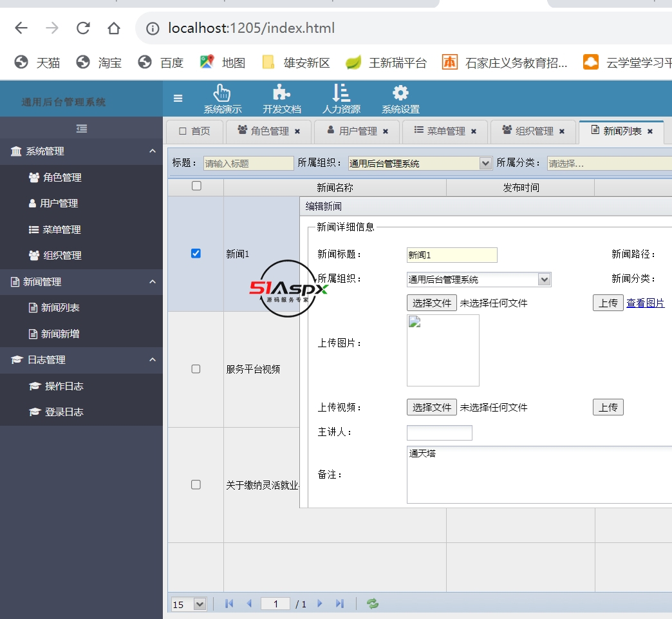This screenshot has height=619, width=672.
Task: Open the 淘宝 bookmark
Action: [99, 62]
